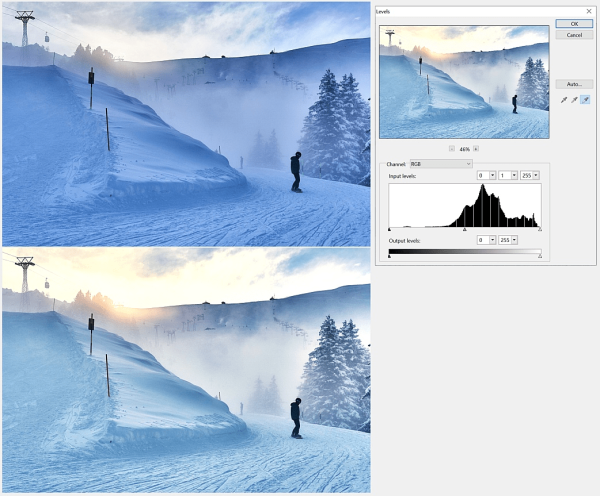Zoom in the Levels preview
Image resolution: width=600 pixels, height=496 pixels.
coord(476,148)
